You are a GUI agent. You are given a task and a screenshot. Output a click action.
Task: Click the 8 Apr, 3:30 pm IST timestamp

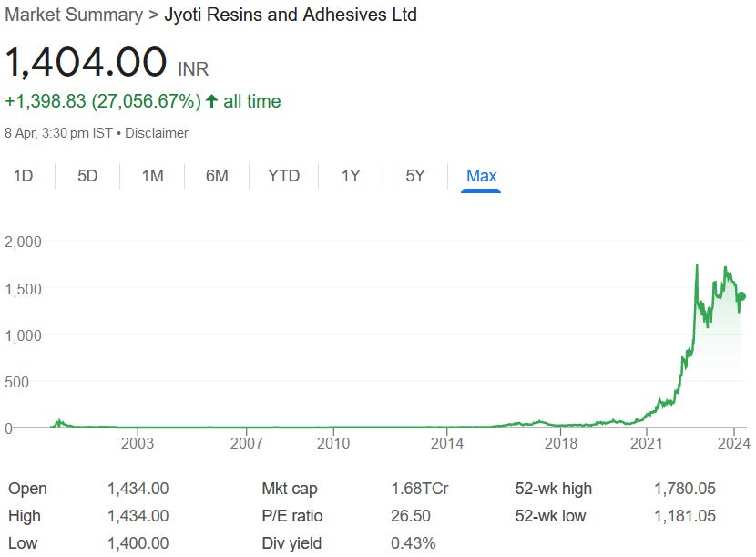tap(58, 133)
